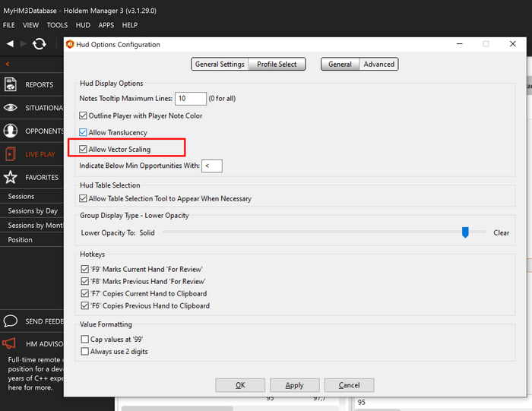Toggle F6 Copies Previous Hand hotkey
532x411 pixels.
click(85, 306)
